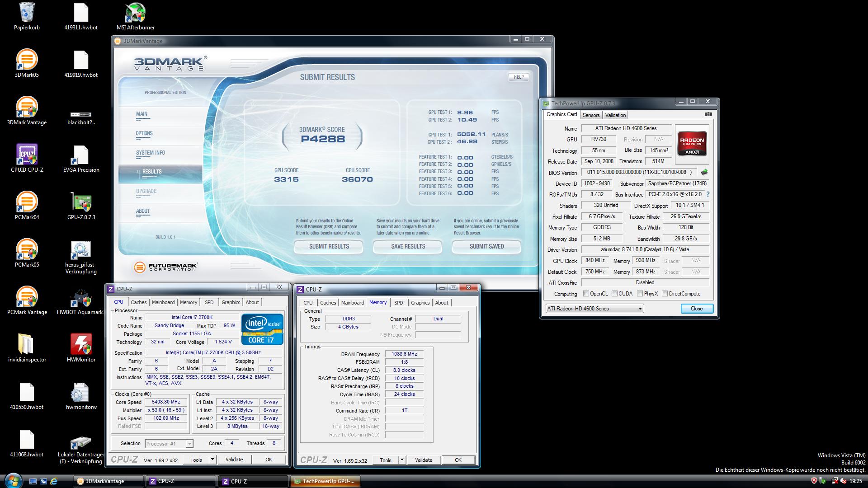Click the bus interface question mark in GPU-Z

click(708, 194)
